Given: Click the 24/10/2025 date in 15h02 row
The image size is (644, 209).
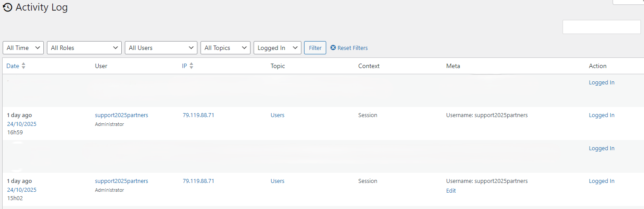Looking at the screenshot, I should [22, 190].
